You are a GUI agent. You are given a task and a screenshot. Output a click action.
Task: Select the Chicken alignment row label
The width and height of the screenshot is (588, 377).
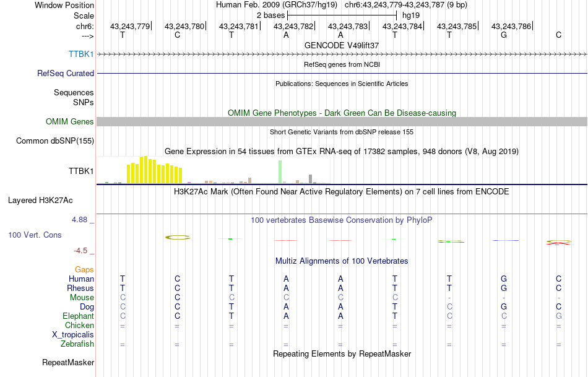coord(79,325)
